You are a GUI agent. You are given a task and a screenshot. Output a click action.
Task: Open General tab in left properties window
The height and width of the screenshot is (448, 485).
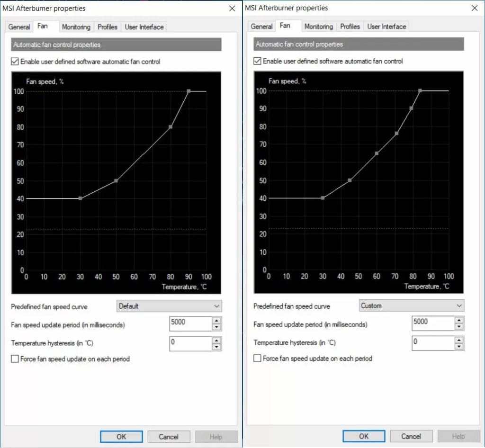(19, 27)
